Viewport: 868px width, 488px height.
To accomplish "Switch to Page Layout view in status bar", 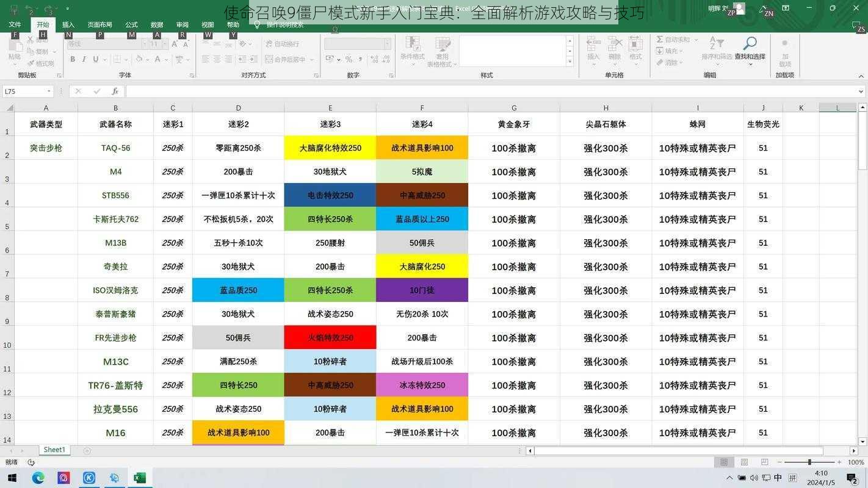I will tap(744, 462).
